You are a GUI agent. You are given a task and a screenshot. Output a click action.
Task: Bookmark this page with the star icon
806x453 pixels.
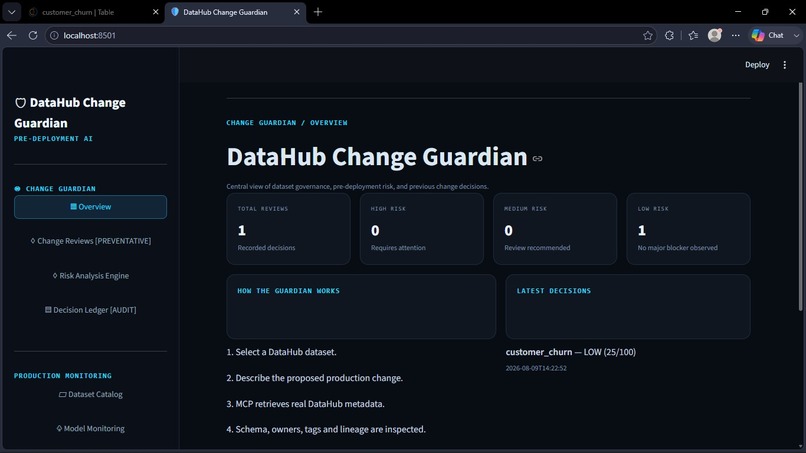[648, 35]
